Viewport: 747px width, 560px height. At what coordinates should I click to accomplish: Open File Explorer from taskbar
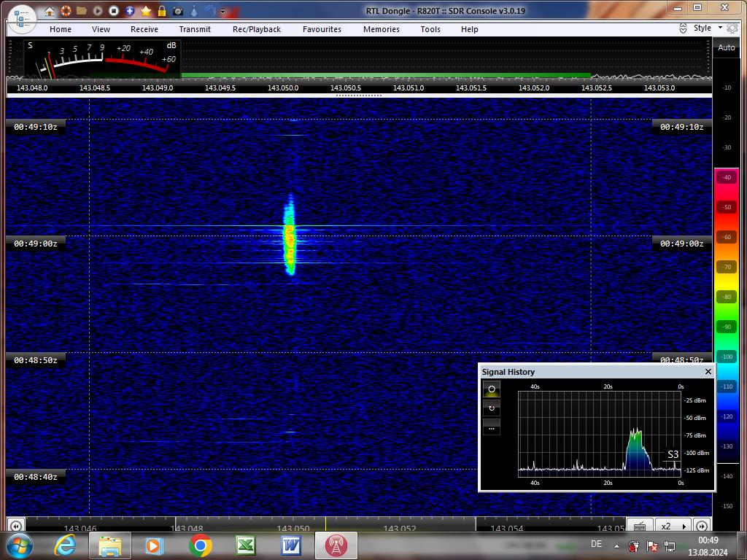110,545
